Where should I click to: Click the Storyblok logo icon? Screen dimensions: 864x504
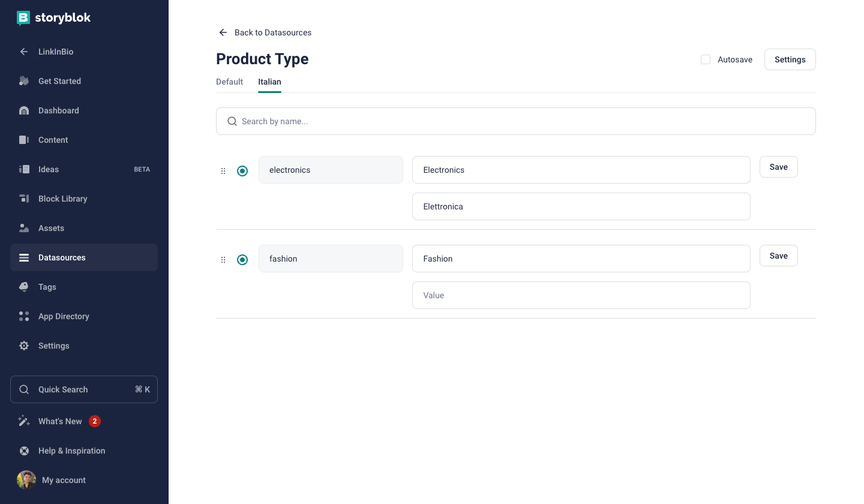tap(23, 18)
